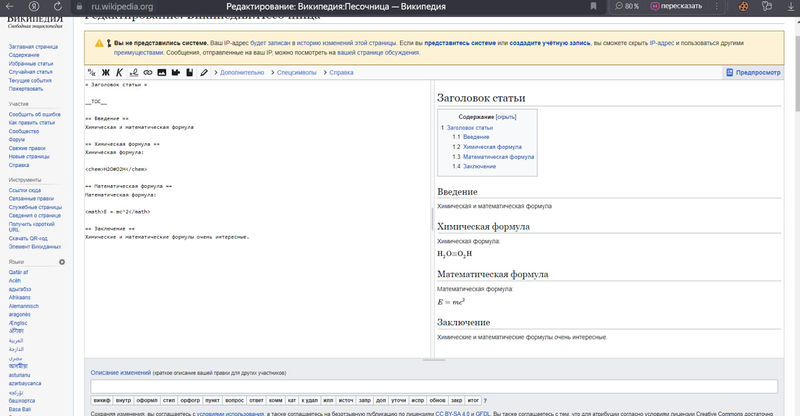Toggle wiki syntax highlighting icon
This screenshot has width=800, height=416.
coord(92,72)
